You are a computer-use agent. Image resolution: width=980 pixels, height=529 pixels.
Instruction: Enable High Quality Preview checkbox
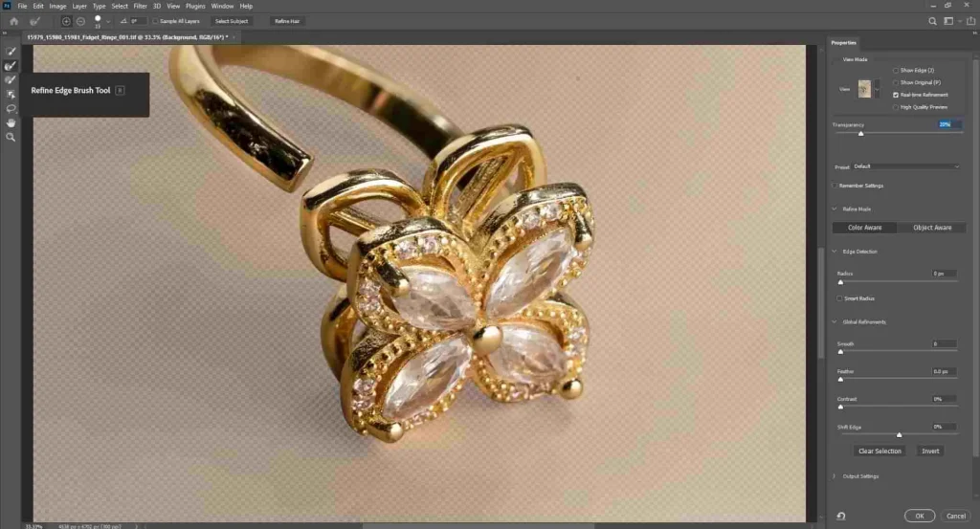[x=896, y=107]
